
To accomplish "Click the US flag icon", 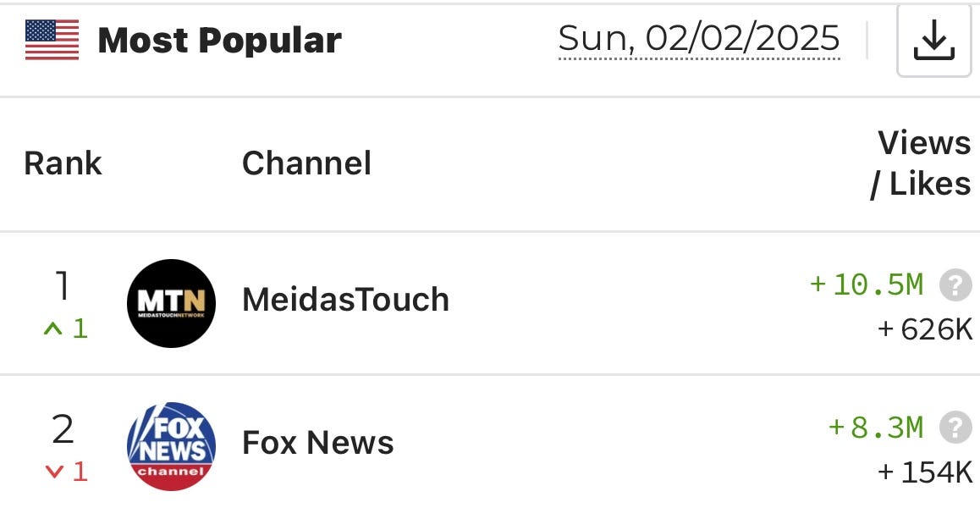I will click(50, 37).
